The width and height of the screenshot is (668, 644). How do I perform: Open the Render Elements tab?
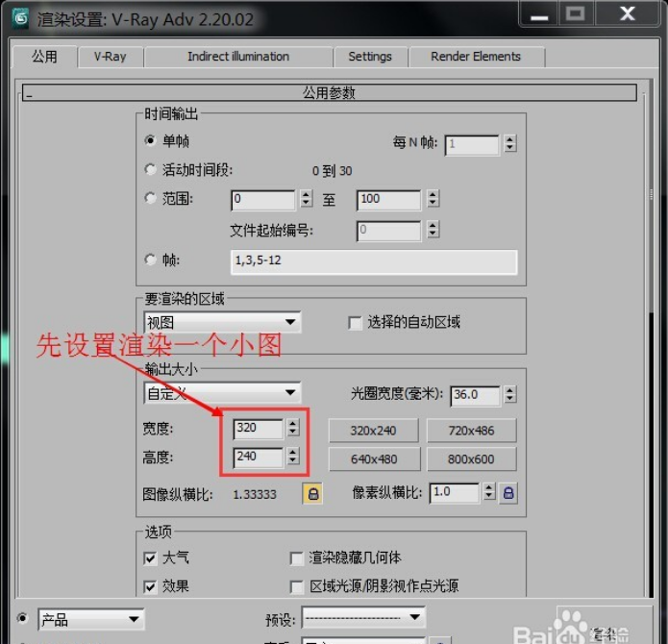tap(476, 57)
